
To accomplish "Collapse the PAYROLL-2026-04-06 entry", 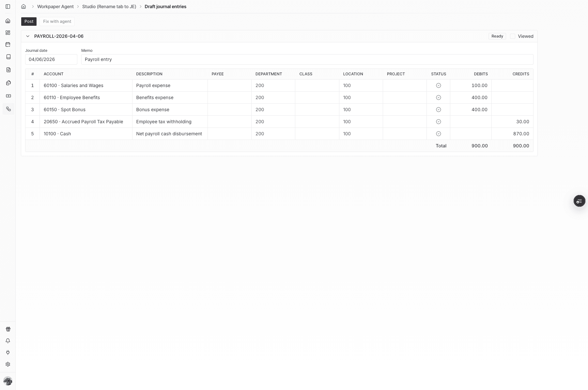I will click(x=28, y=36).
